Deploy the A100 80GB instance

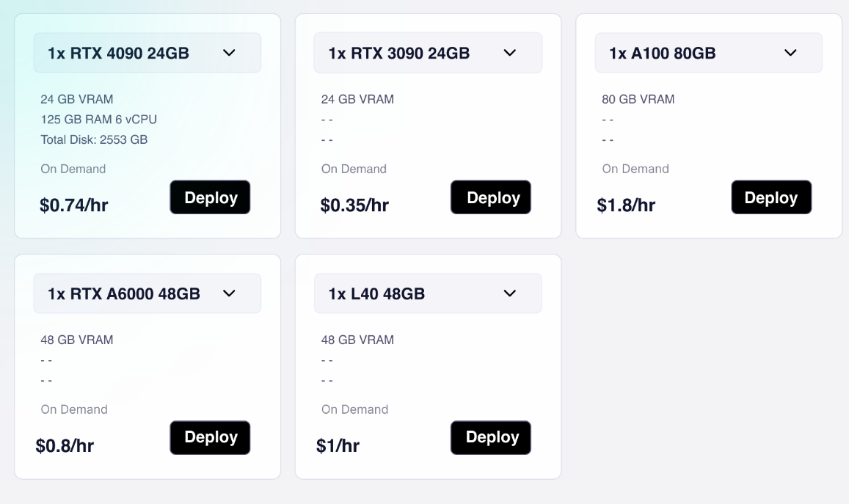[x=771, y=197]
